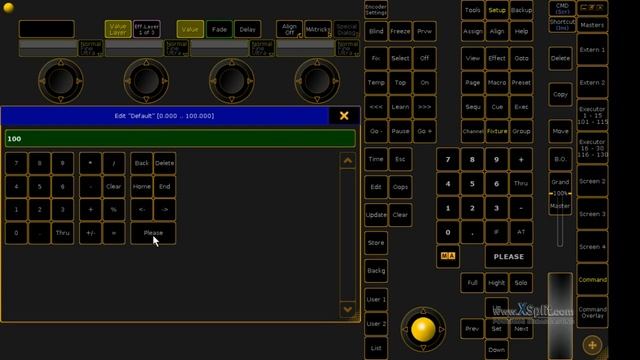Click the calculator's divide slash key
Image resolution: width=640 pixels, height=360 pixels.
pyautogui.click(x=113, y=163)
